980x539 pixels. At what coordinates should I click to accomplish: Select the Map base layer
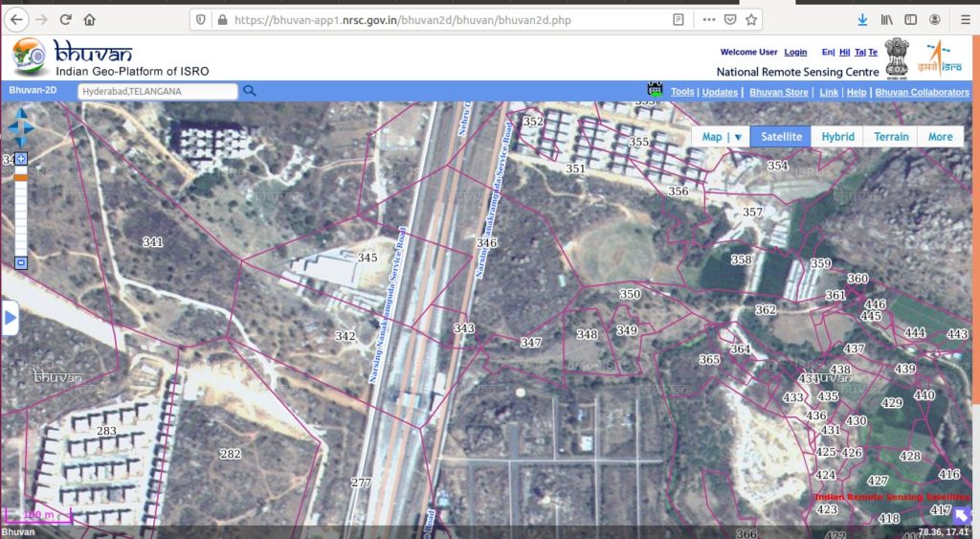click(711, 136)
